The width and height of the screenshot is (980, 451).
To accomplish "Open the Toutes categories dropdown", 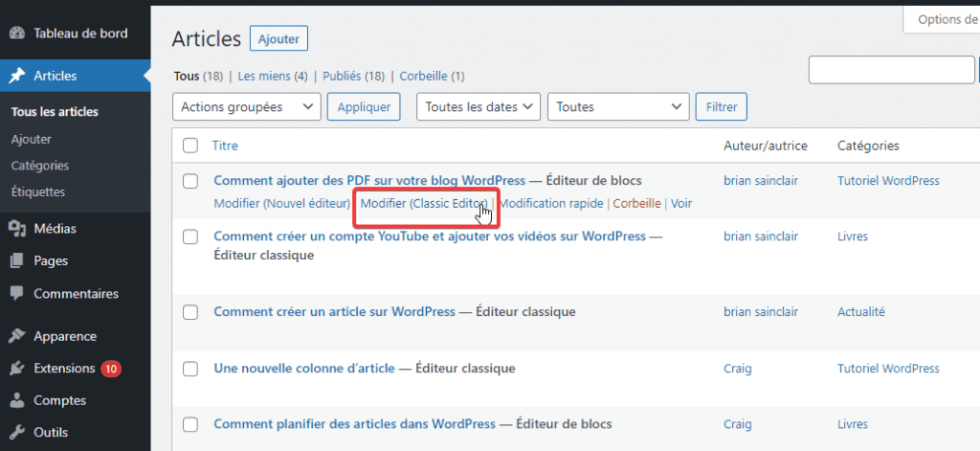I will pyautogui.click(x=618, y=107).
